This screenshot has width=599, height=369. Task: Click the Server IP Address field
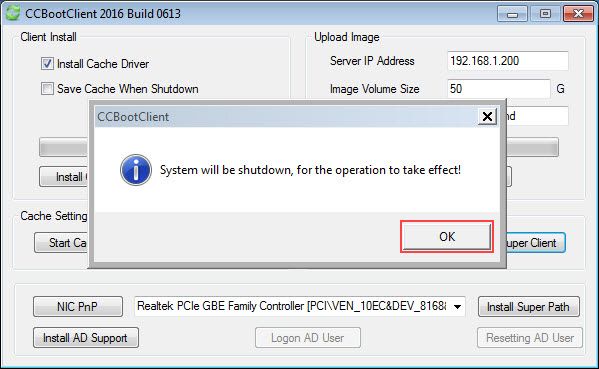(508, 61)
